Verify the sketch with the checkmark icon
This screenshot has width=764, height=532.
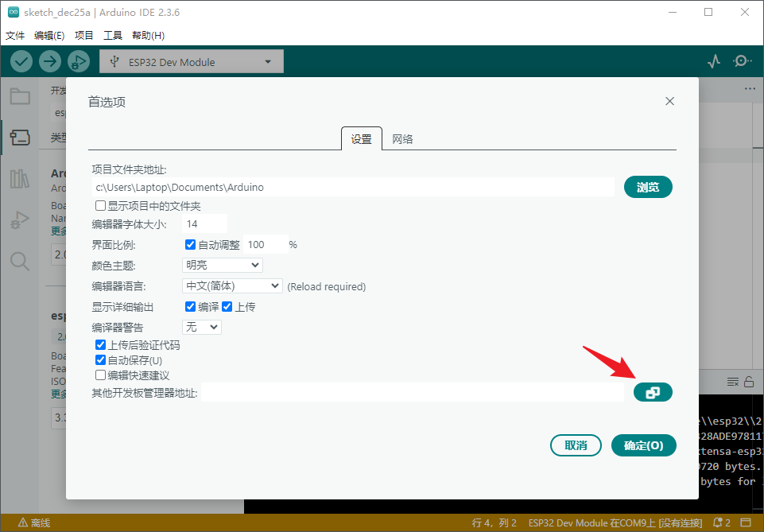pyautogui.click(x=21, y=60)
